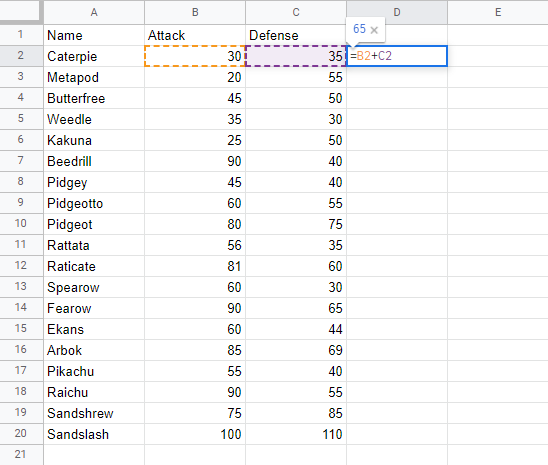Image resolution: width=548 pixels, height=465 pixels.
Task: Select Sandslash's defense value 110
Action: (296, 434)
